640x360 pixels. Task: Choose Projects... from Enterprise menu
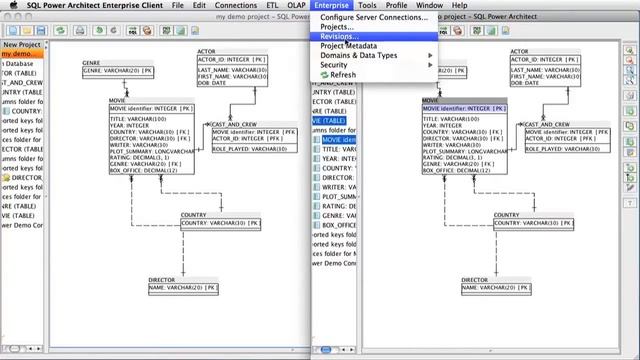click(x=374, y=27)
